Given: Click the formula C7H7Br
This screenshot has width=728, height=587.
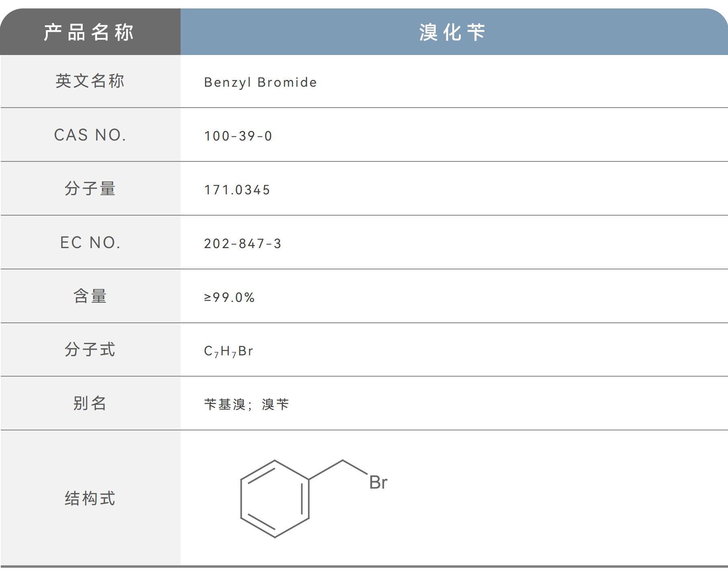Looking at the screenshot, I should pyautogui.click(x=228, y=351).
